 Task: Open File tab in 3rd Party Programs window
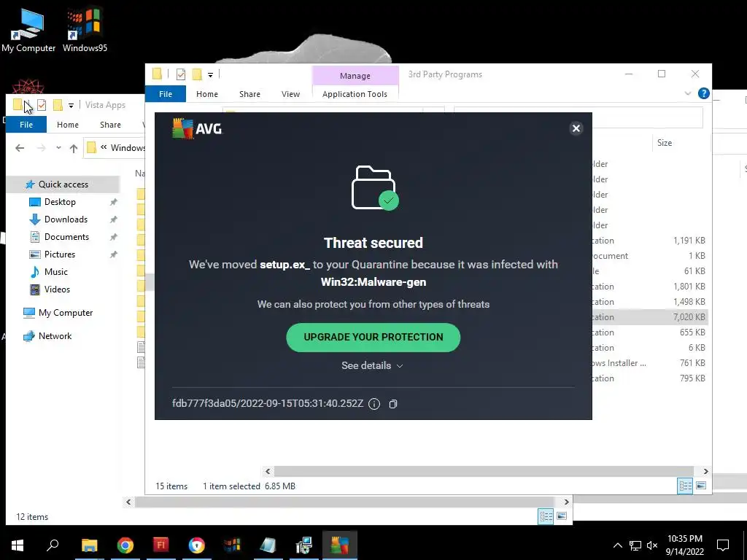coord(166,94)
